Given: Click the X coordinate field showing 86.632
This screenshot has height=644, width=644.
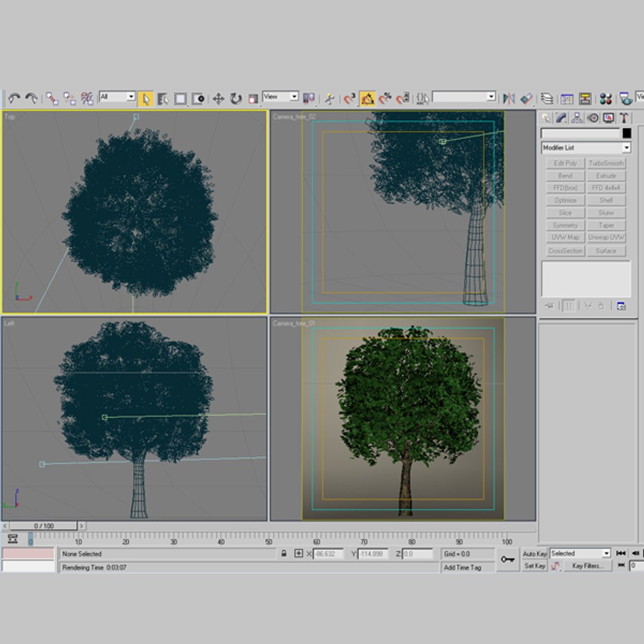Looking at the screenshot, I should pyautogui.click(x=328, y=553).
